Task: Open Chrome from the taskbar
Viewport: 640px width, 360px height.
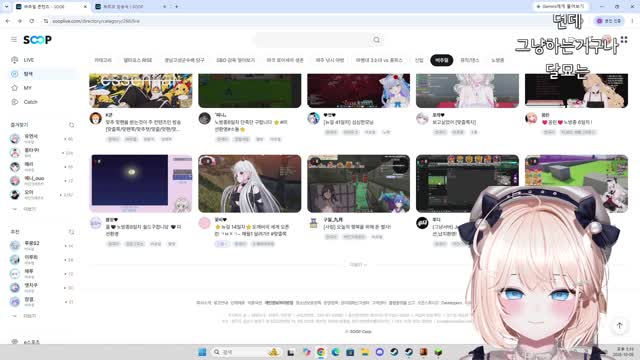Action: (321, 352)
